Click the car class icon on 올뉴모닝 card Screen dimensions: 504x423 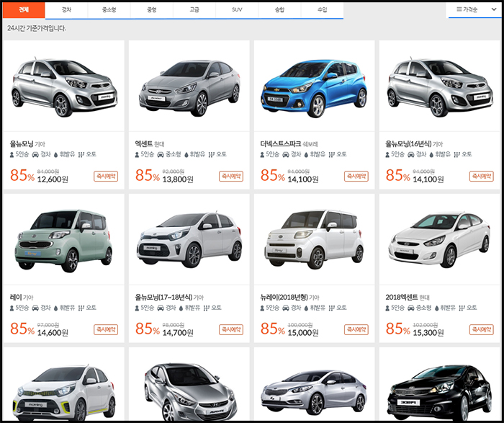35,155
